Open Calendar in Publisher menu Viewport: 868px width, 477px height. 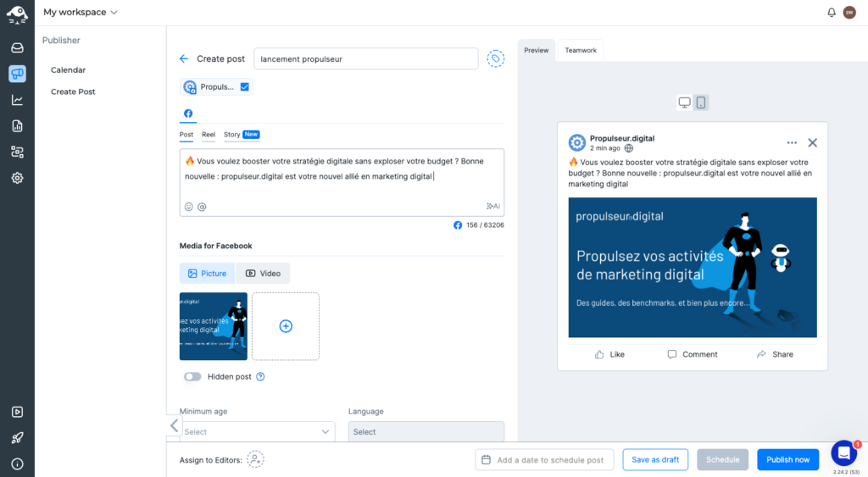click(x=68, y=69)
